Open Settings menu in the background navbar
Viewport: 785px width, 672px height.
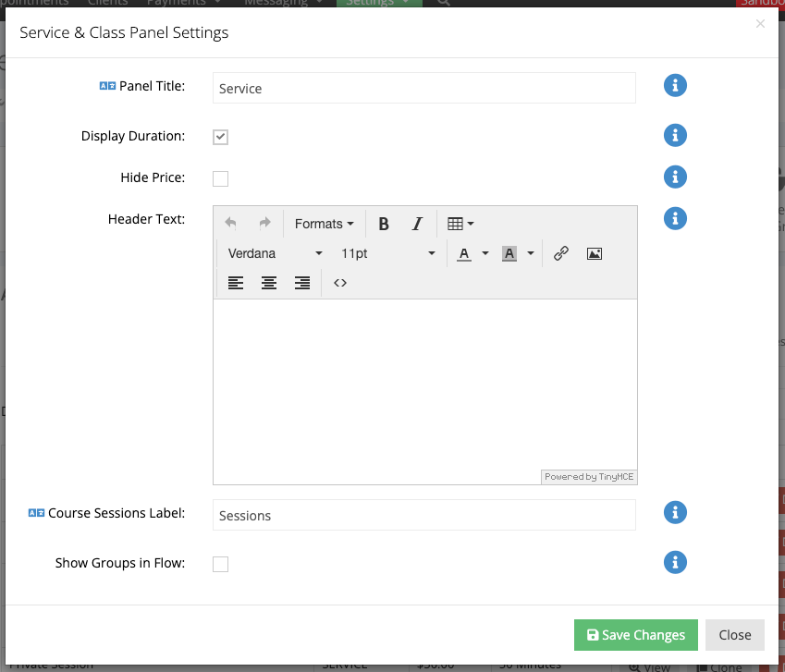[379, 3]
